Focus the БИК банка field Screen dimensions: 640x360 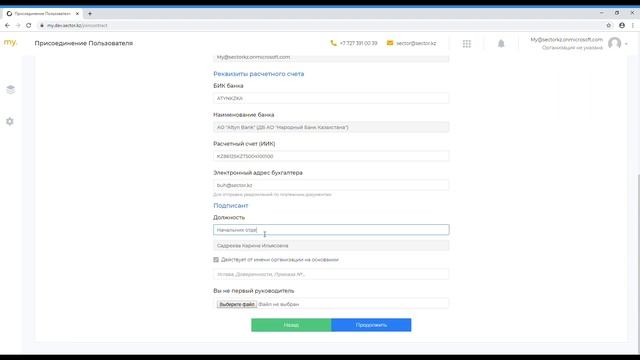point(331,98)
